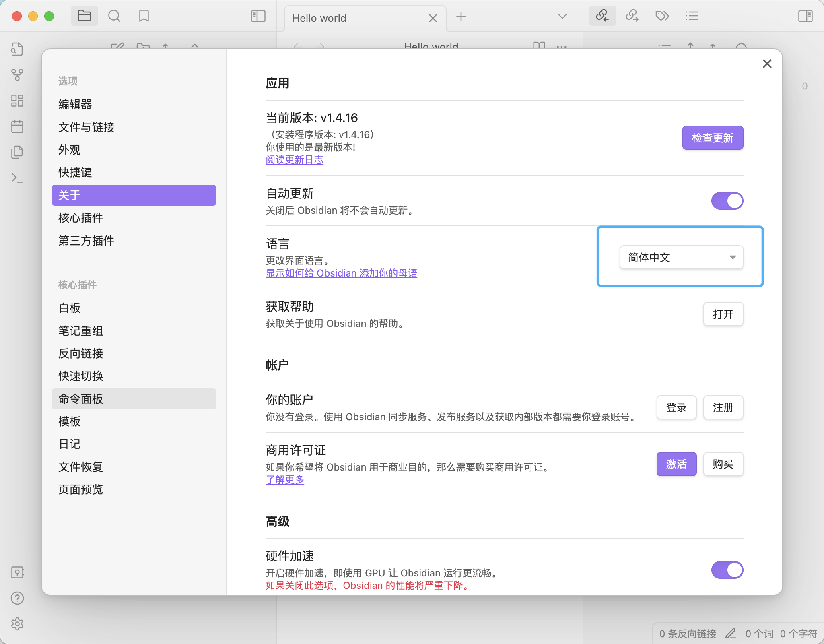This screenshot has width=824, height=644.
Task: Collapse the right sidebar toggle
Action: click(805, 16)
